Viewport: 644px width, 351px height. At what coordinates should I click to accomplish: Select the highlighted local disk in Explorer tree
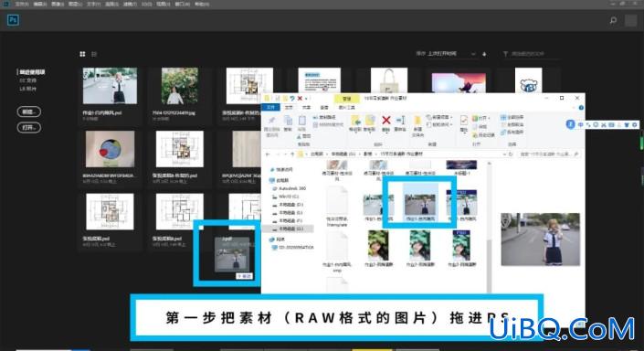[288, 229]
